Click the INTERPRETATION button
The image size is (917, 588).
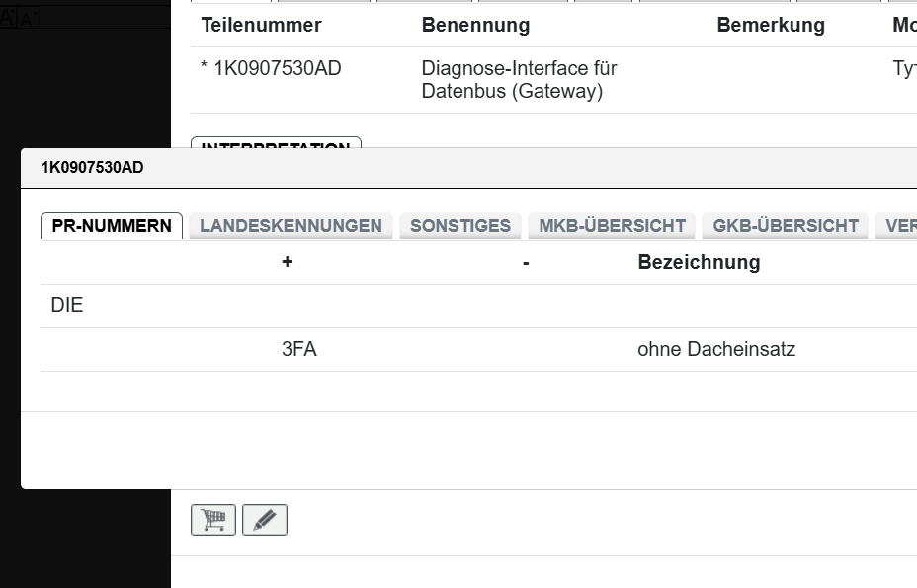(276, 144)
